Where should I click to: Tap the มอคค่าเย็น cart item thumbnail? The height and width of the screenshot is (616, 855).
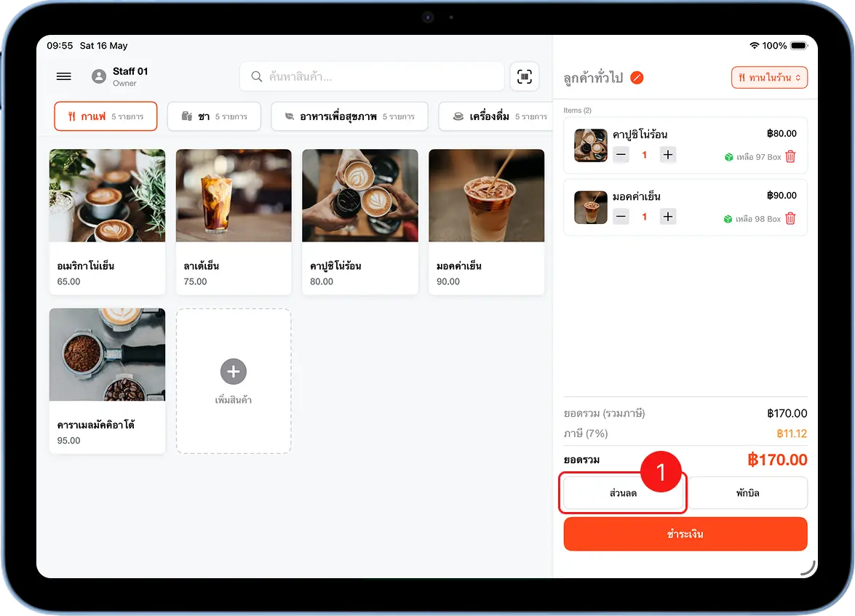tap(591, 207)
